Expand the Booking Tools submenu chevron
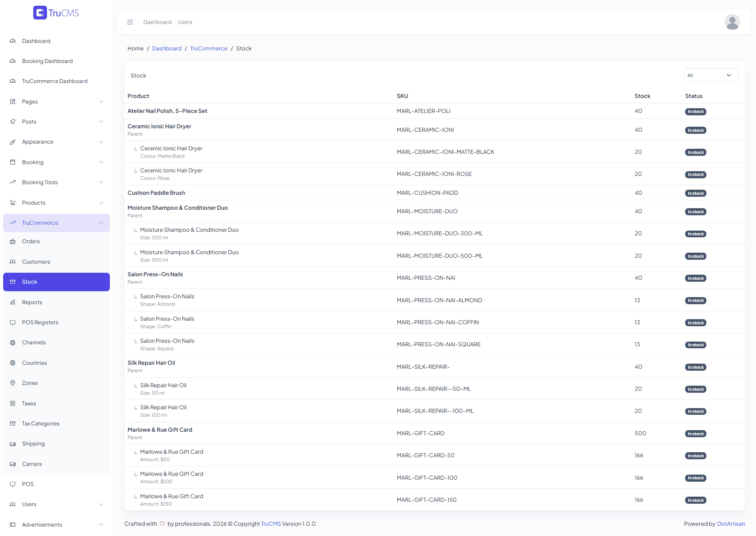The image size is (756, 536). (101, 182)
